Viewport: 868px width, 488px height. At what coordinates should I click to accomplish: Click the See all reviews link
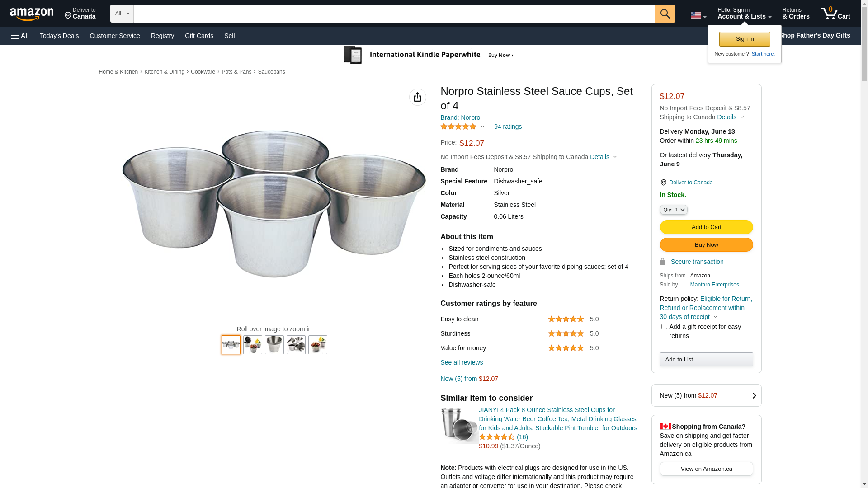[x=462, y=362]
